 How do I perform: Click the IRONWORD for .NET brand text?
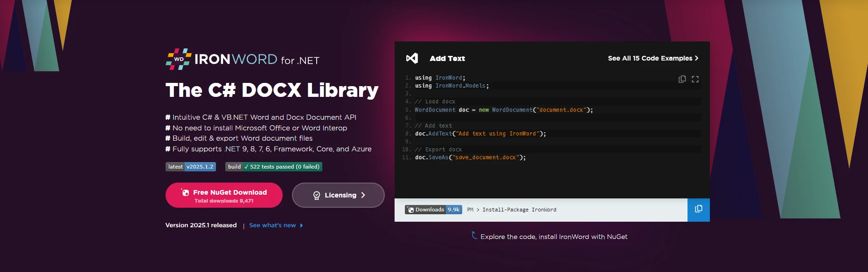tap(257, 60)
